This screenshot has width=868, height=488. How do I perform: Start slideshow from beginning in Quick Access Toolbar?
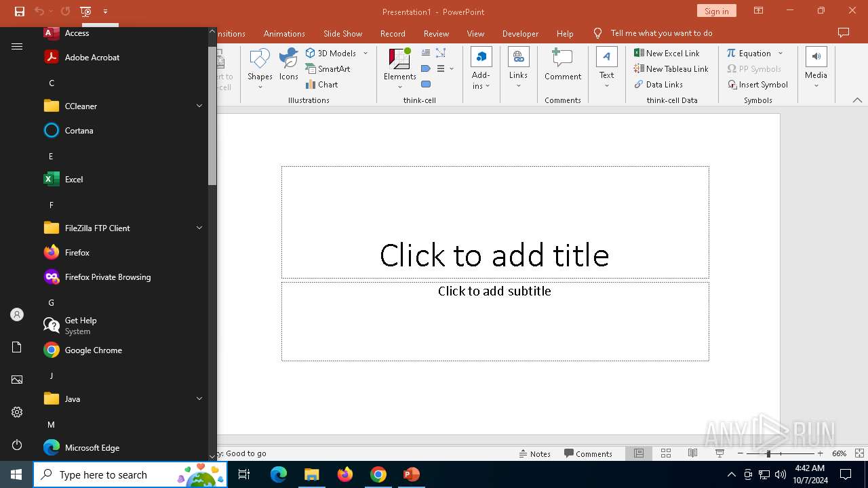coord(85,12)
